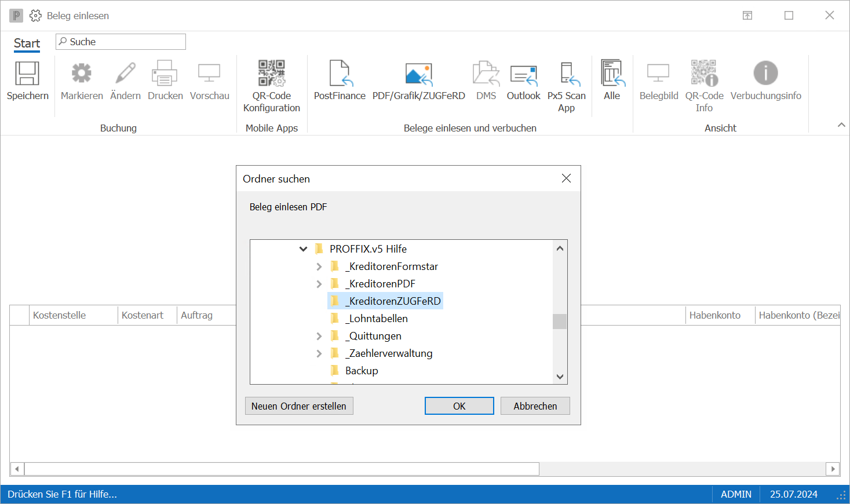Import receipt via PostFinance icon
Image resolution: width=850 pixels, height=504 pixels.
pos(340,74)
